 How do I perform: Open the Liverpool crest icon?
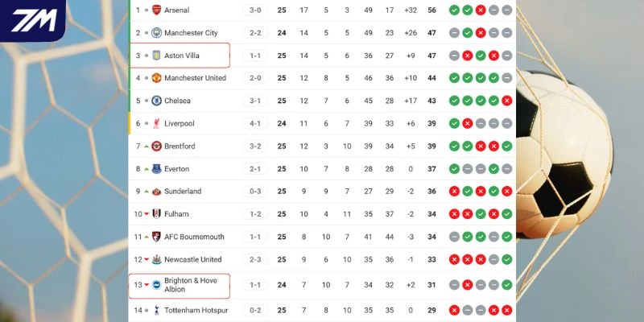[x=156, y=123]
